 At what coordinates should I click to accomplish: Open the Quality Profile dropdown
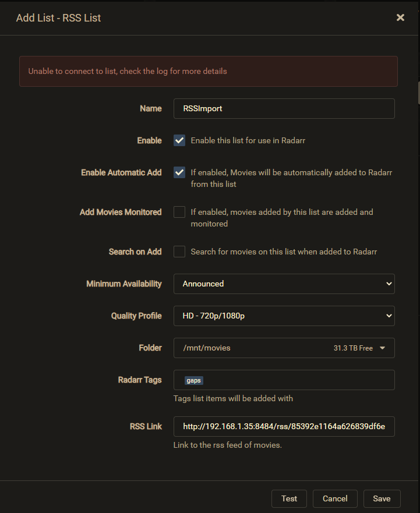[284, 316]
